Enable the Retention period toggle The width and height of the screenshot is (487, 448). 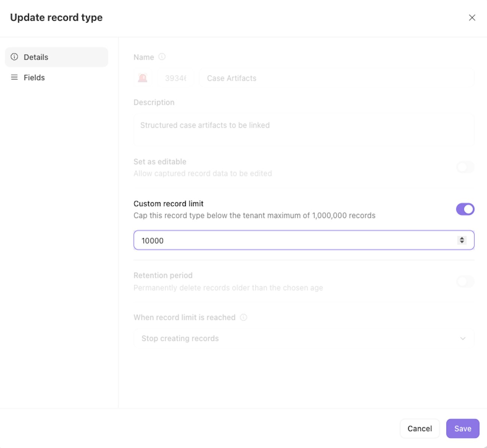coord(465,282)
